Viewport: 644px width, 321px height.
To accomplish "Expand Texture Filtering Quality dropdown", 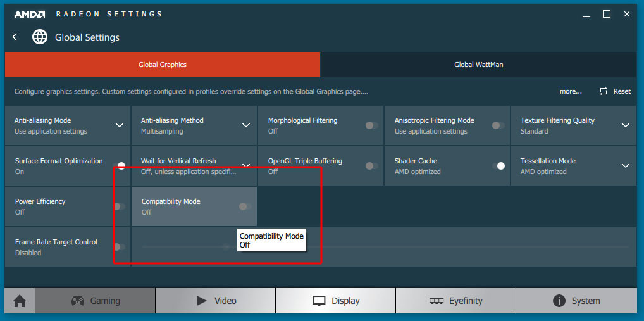I will (x=626, y=125).
